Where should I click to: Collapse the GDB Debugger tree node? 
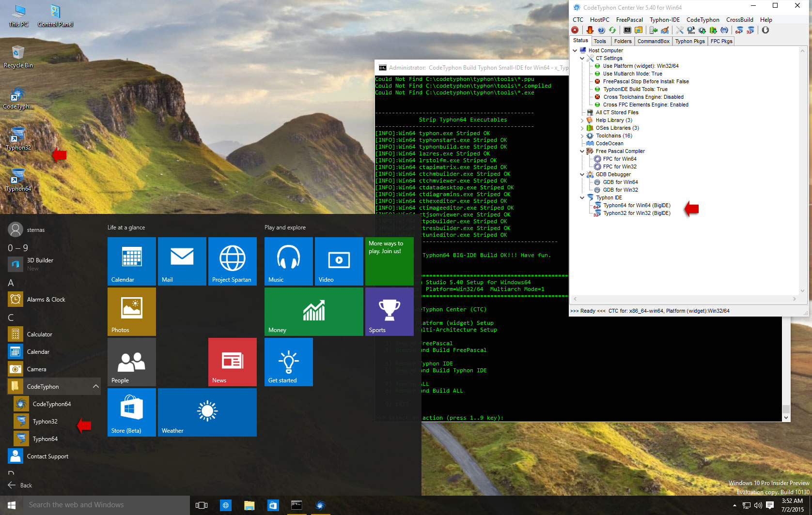pos(582,174)
